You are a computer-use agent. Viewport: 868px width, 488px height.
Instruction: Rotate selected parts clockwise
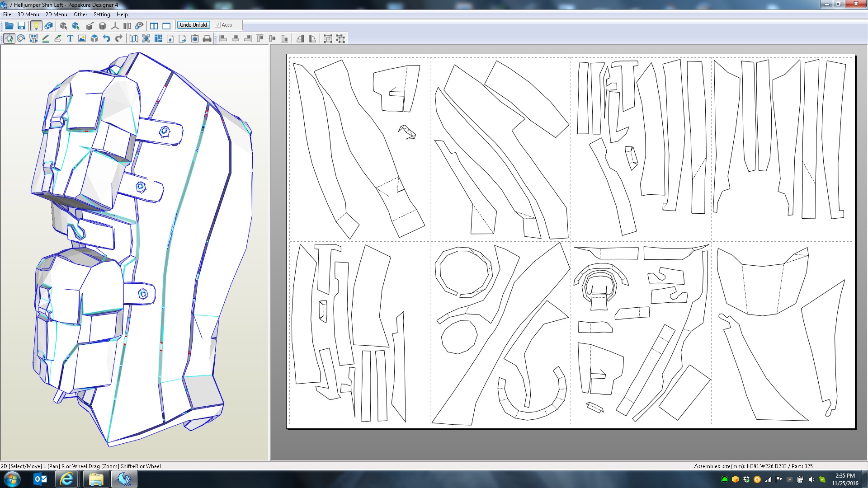coord(312,39)
